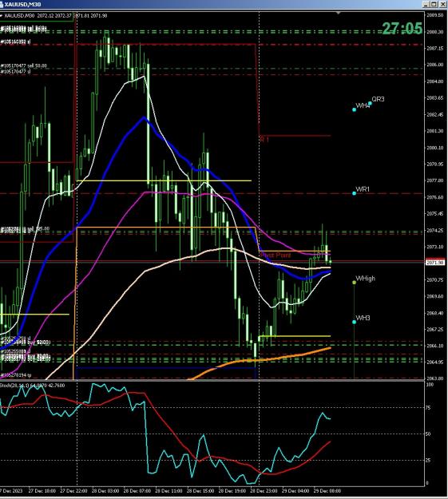Select the #105170477 sell order label
Viewport: 448px width, 499px height.
24,66
